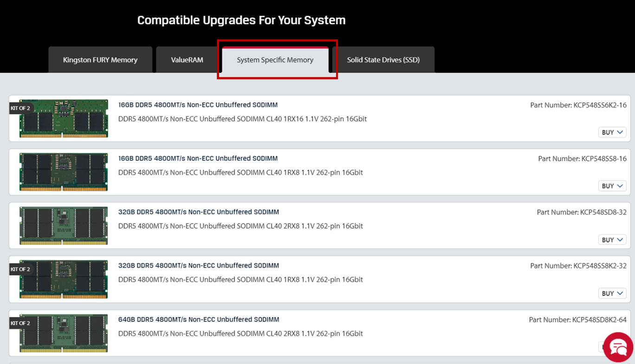The height and width of the screenshot is (364, 635).
Task: Select KIT OF 2 badge on KCP548SS6K2-16
Action: [x=20, y=108]
